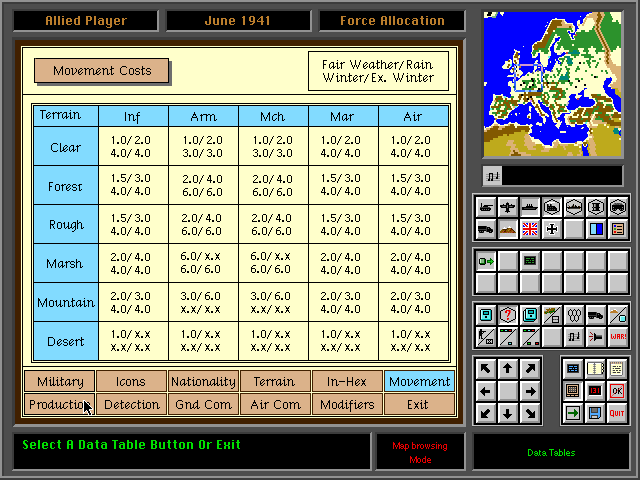Click the center button of the arrow pad
The width and height of the screenshot is (640, 480).
(508, 391)
